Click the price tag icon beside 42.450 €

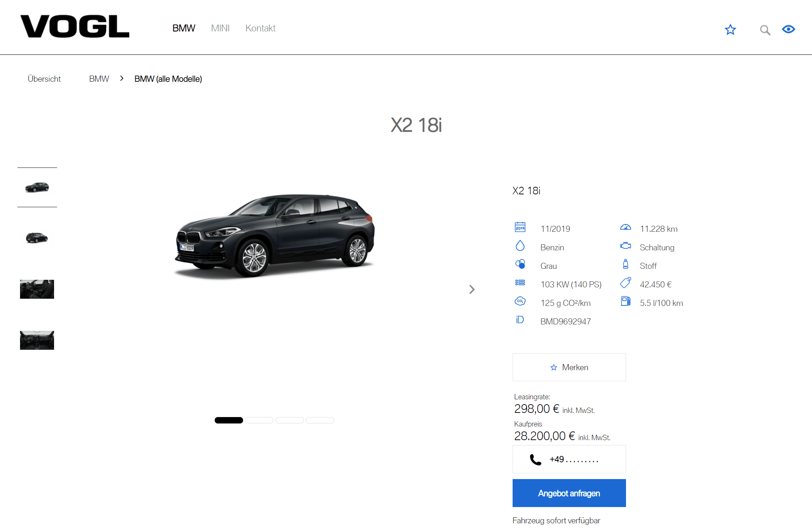626,282
